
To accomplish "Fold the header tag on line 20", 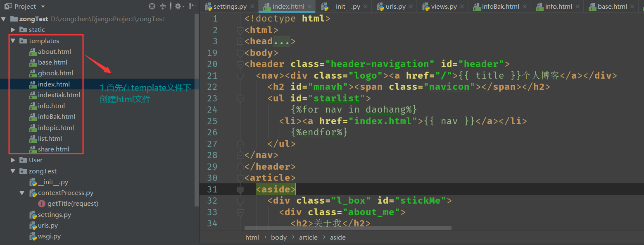I will click(240, 64).
